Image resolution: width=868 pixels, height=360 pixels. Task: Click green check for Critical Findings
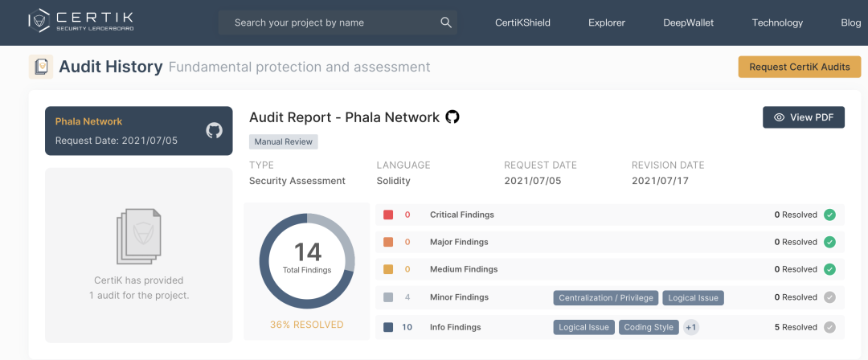tap(829, 215)
